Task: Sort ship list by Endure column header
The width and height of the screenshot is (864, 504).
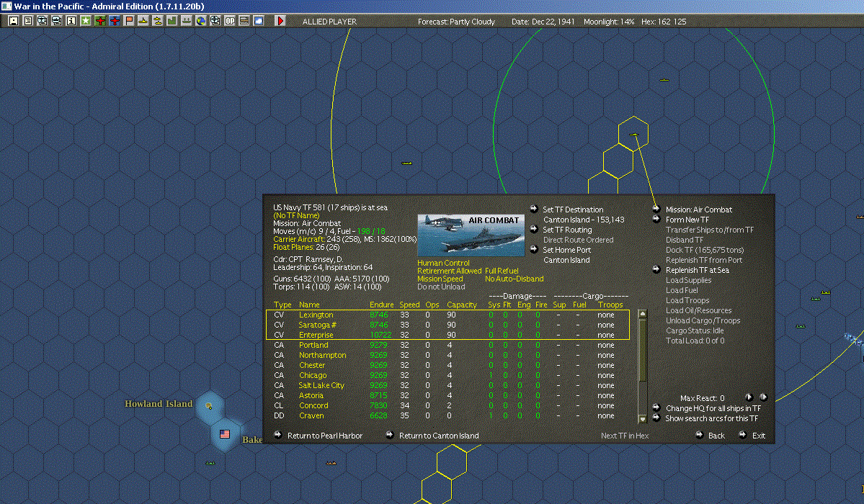Action: [381, 305]
